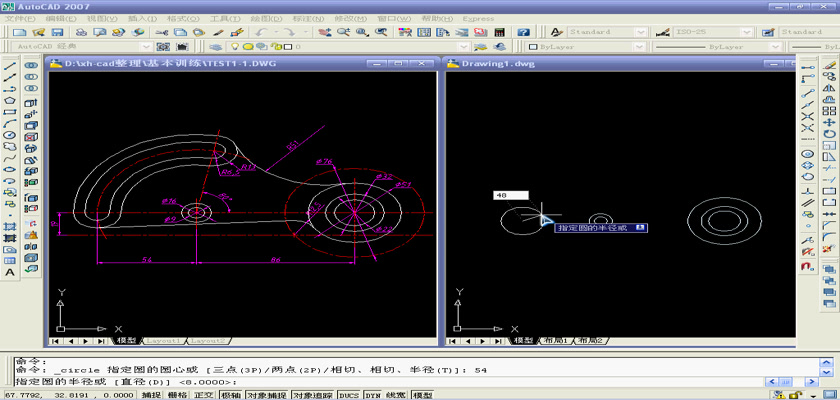
Task: Toggle the 栅格 (Grid) status button
Action: tap(176, 395)
